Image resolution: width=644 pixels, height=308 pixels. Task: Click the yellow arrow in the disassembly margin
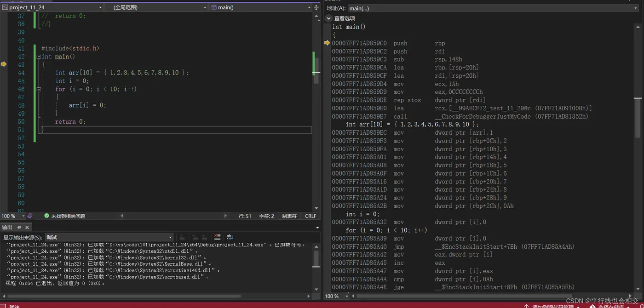327,43
